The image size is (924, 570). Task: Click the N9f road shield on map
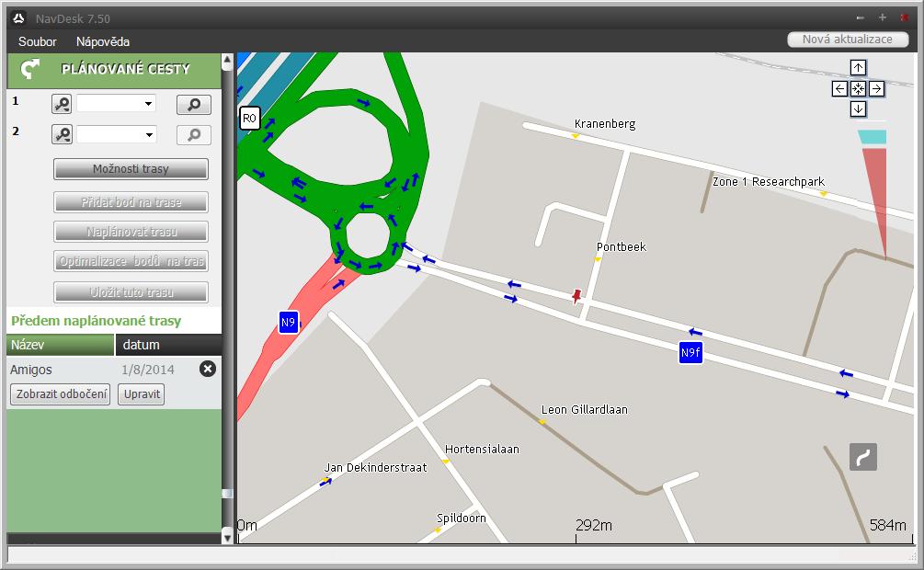690,352
